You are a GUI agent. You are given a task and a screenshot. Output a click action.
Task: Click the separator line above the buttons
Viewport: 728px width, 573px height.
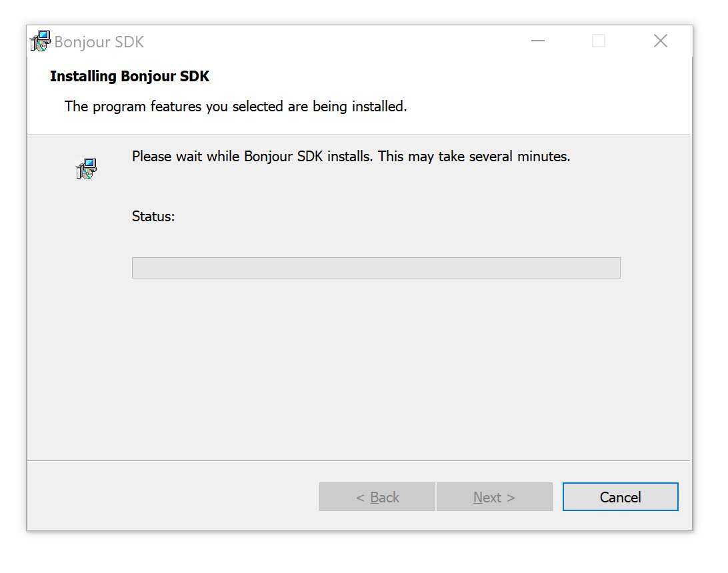(x=359, y=460)
